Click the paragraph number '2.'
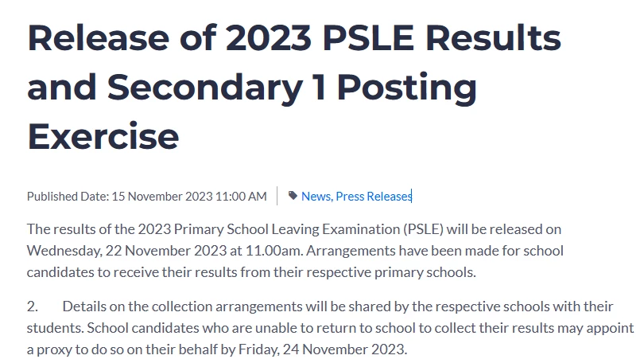Screen dimensions: 644x363 click(33, 306)
